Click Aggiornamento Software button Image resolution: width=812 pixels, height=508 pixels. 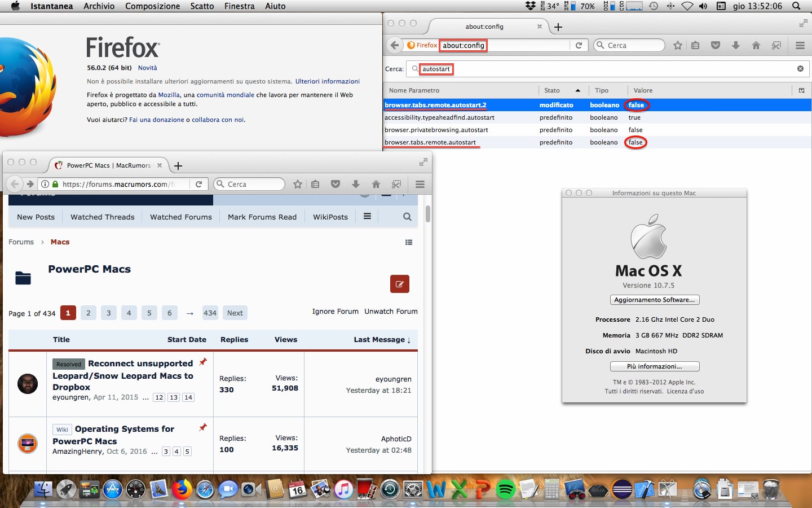(x=655, y=300)
